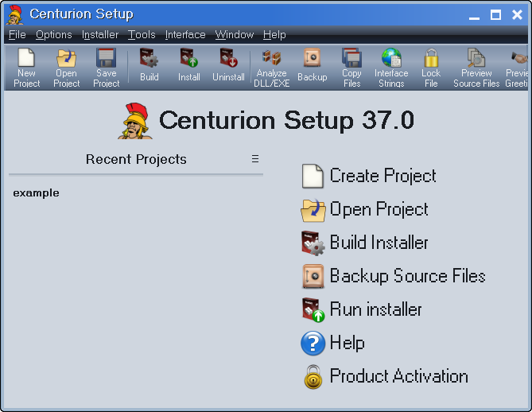Click the Run installer green arrow icon
Image resolution: width=532 pixels, height=412 pixels.
pos(313,310)
